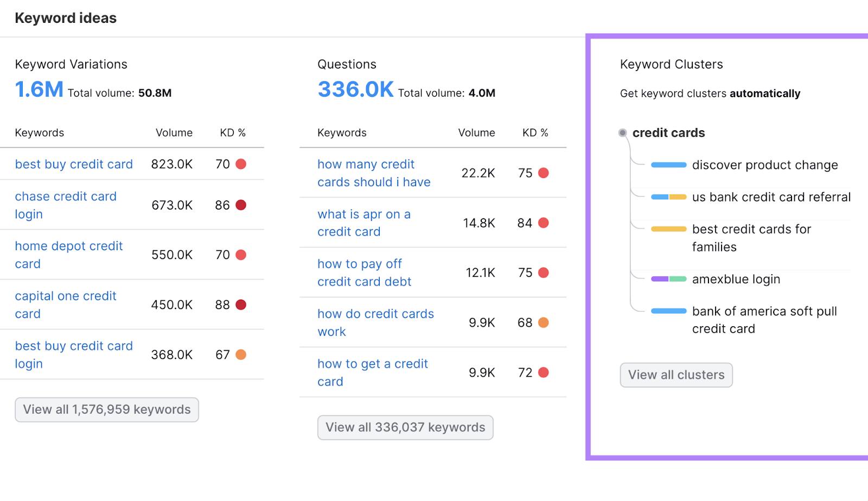Collapse the "credit cards" cluster node
868x501 pixels.
click(621, 132)
